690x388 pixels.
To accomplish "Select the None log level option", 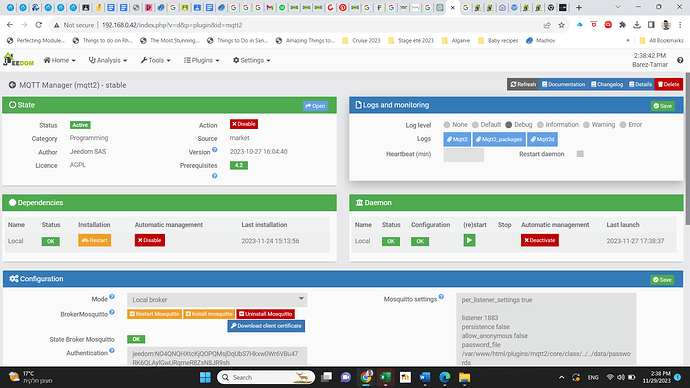I will (x=447, y=125).
